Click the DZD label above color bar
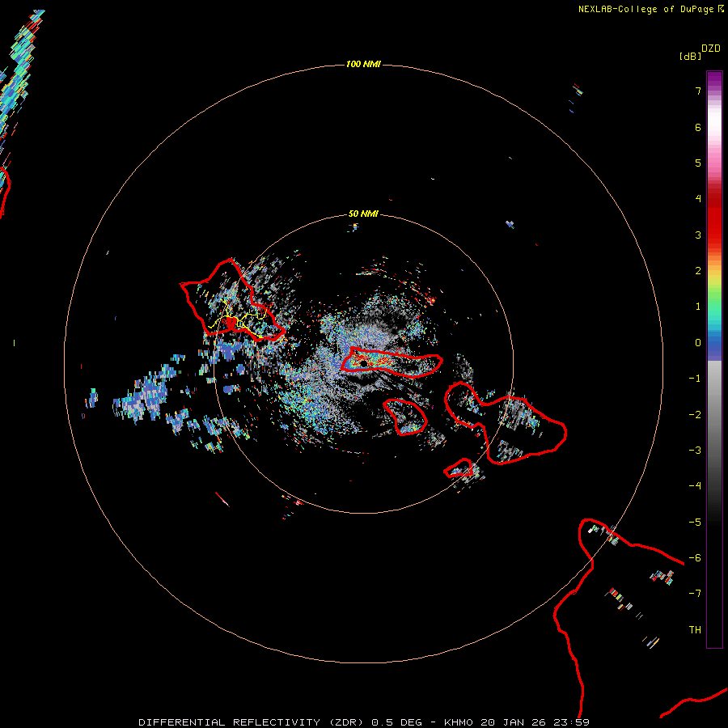Viewport: 728px width, 728px height. pyautogui.click(x=711, y=49)
